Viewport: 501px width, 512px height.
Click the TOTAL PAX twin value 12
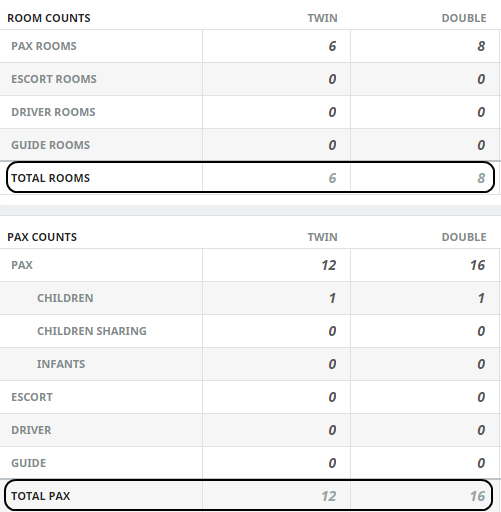pos(329,496)
